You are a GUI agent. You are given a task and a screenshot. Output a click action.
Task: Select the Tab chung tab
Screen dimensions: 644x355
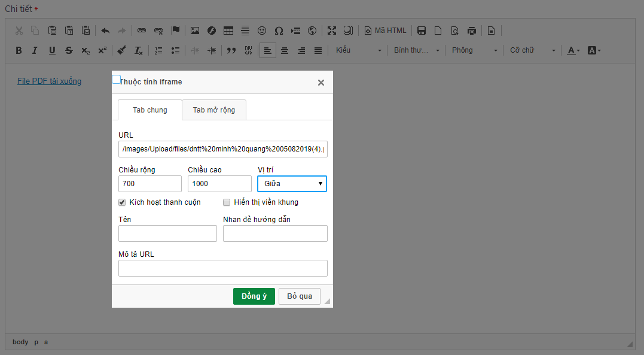[150, 110]
